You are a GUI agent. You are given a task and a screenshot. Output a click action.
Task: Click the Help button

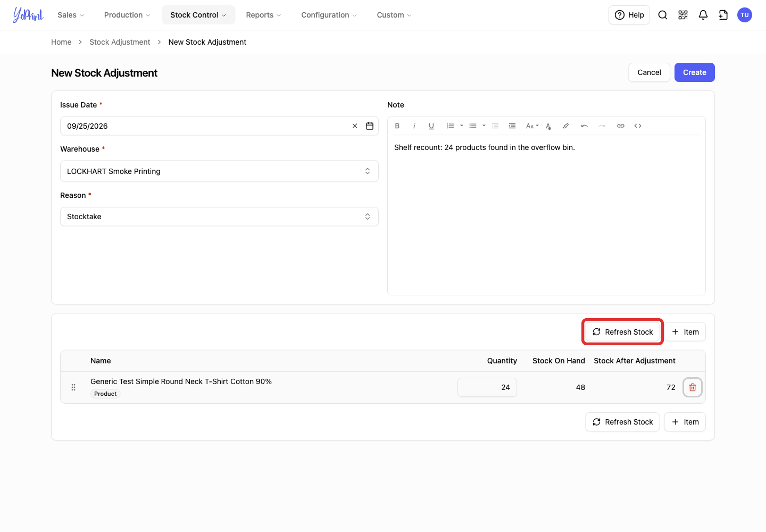coord(629,15)
